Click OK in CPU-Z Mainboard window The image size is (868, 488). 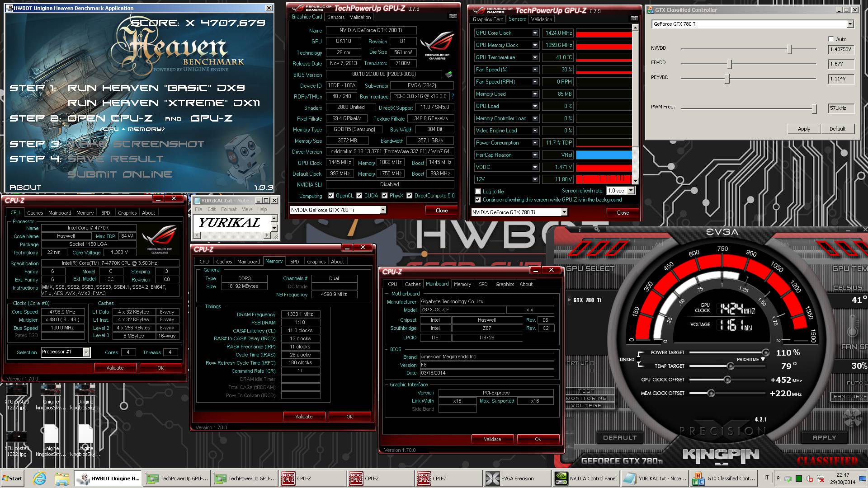pyautogui.click(x=538, y=439)
